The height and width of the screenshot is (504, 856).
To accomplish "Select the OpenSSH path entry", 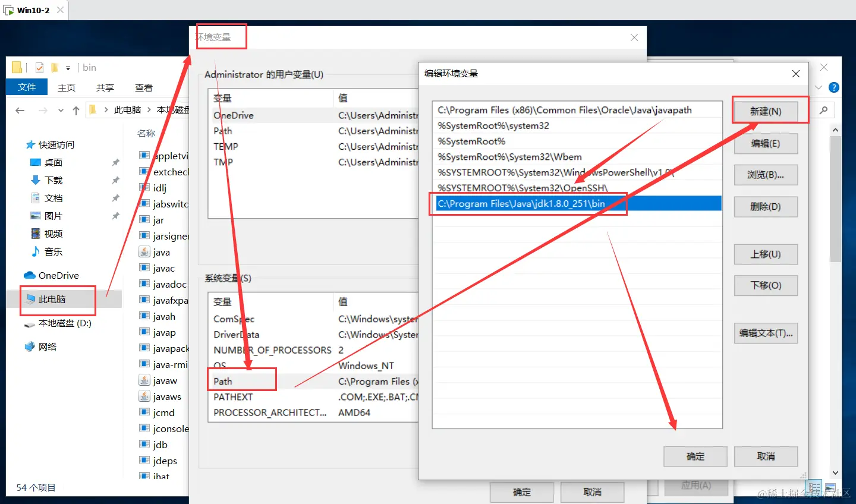I will click(577, 188).
